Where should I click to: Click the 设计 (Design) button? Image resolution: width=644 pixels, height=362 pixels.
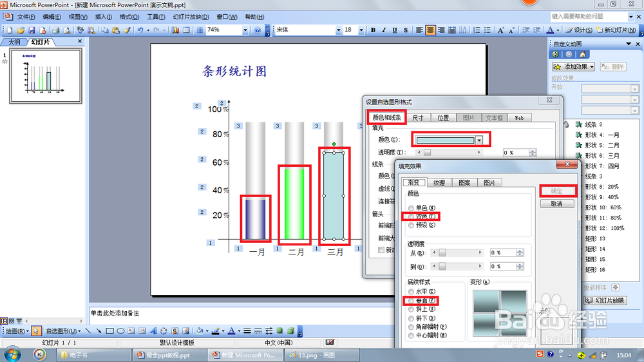click(x=579, y=30)
